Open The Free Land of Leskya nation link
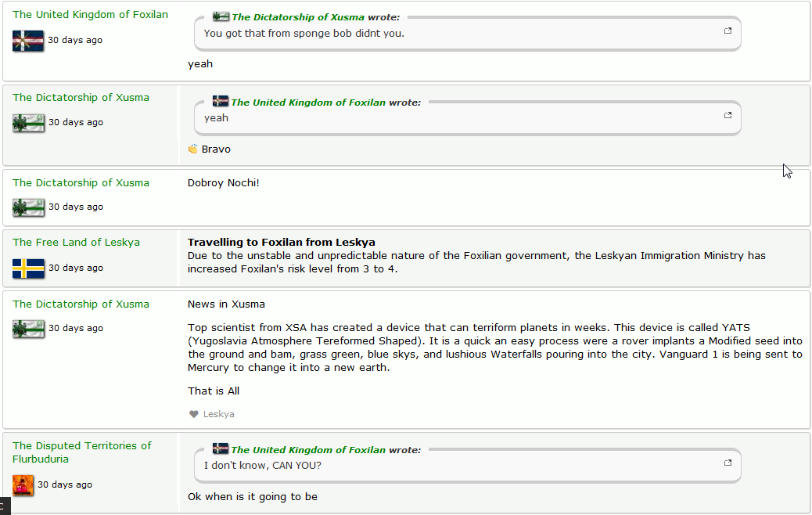The image size is (812, 515). coord(76,242)
